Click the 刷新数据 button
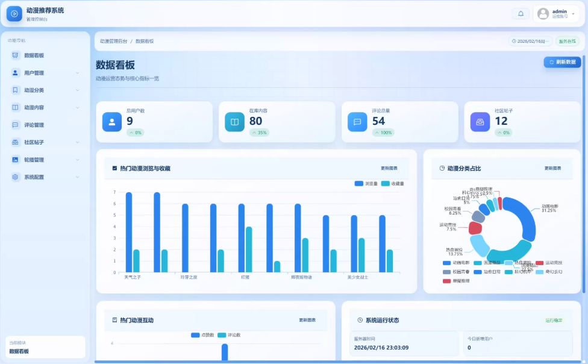Screen dimensions: 588x364 tap(562, 62)
